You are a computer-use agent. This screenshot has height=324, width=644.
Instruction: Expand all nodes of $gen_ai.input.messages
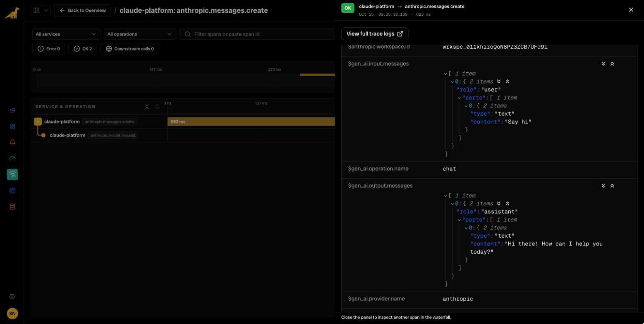603,64
